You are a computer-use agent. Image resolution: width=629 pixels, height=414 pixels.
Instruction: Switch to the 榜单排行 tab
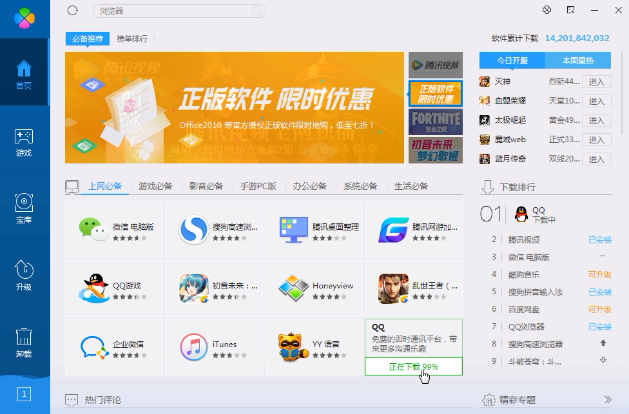pyautogui.click(x=132, y=39)
